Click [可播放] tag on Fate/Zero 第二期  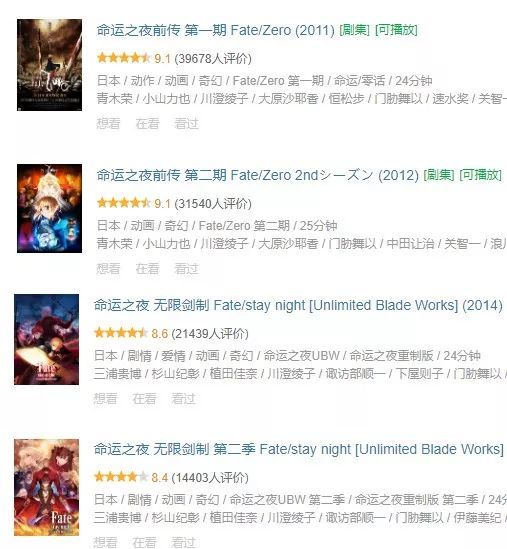click(x=480, y=175)
